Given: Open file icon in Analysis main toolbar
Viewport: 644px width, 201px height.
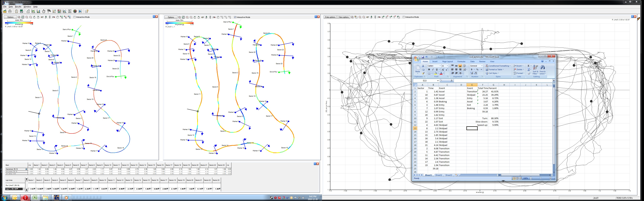Looking at the screenshot, I should pyautogui.click(x=5, y=11).
